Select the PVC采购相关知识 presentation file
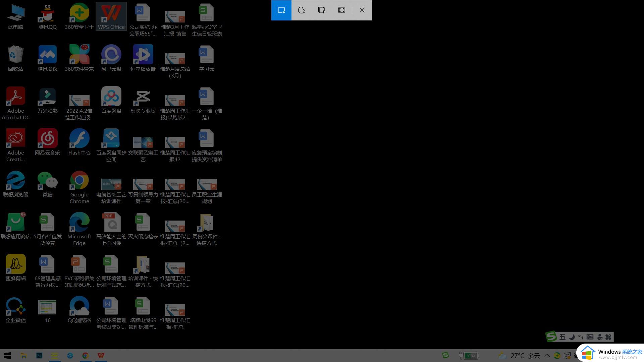Image resolution: width=644 pixels, height=362 pixels. [79, 271]
